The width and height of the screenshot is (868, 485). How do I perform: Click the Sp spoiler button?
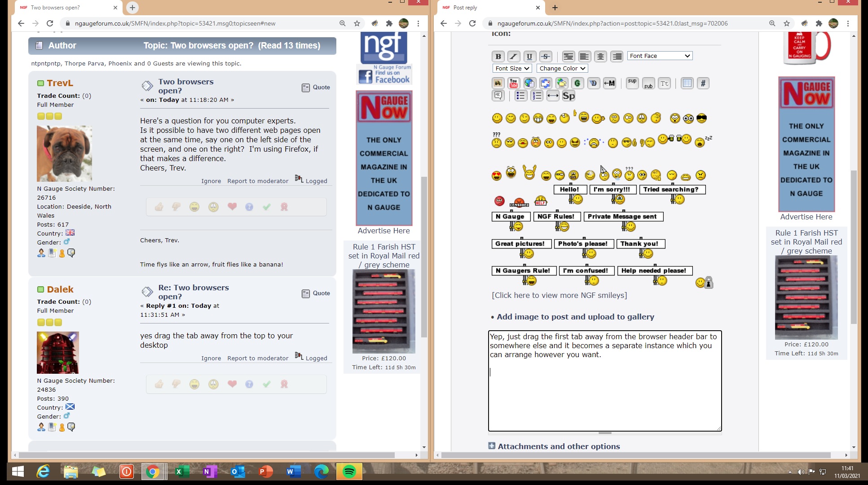coord(568,96)
